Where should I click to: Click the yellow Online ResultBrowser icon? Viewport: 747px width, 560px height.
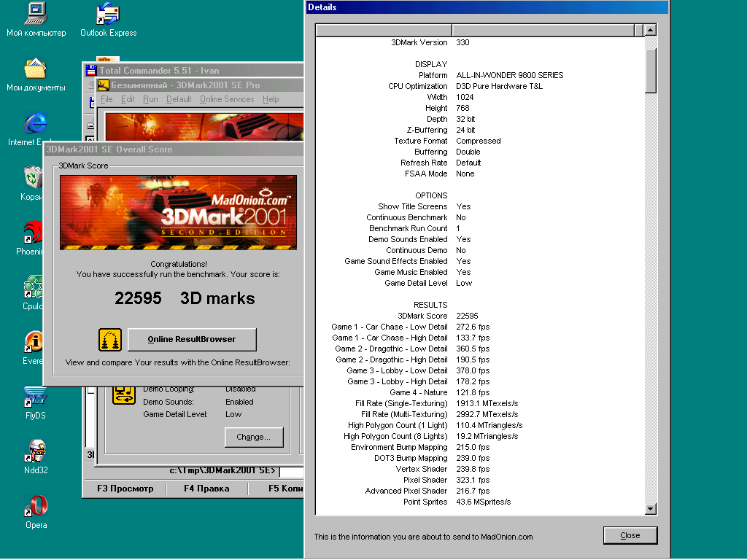(x=110, y=340)
